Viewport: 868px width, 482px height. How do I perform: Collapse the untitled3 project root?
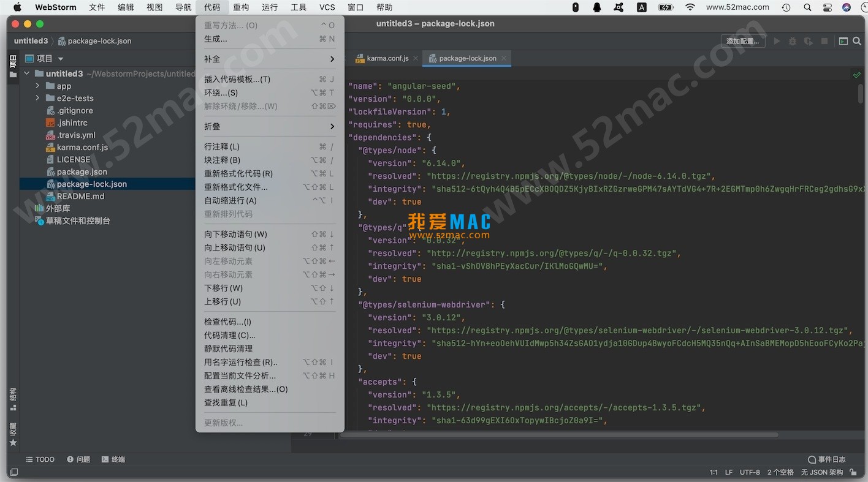click(26, 73)
